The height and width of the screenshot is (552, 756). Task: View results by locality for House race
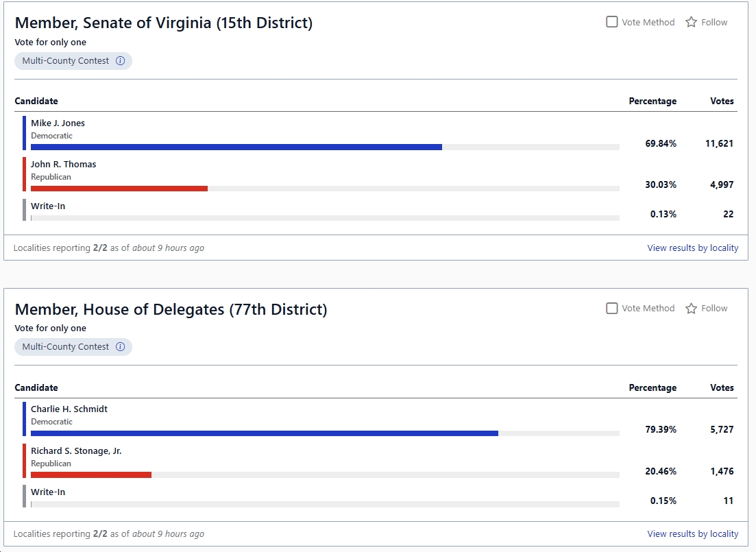pyautogui.click(x=692, y=534)
